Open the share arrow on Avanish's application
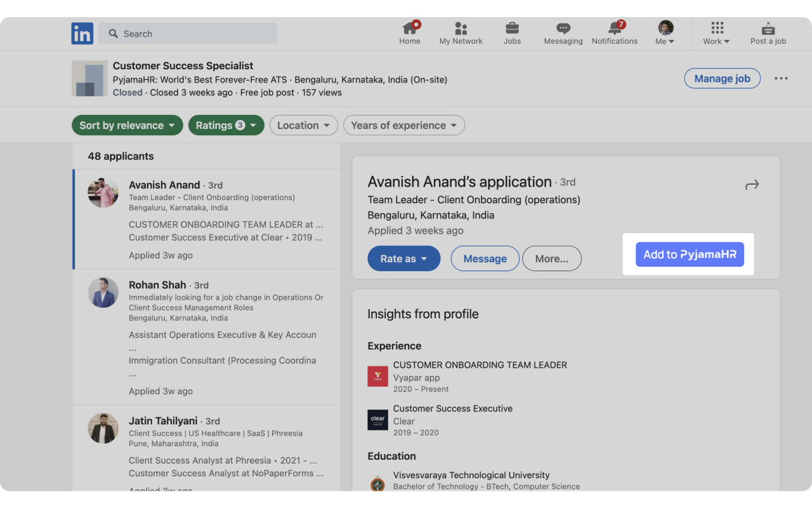Viewport: 812px width, 508px height. [x=752, y=184]
